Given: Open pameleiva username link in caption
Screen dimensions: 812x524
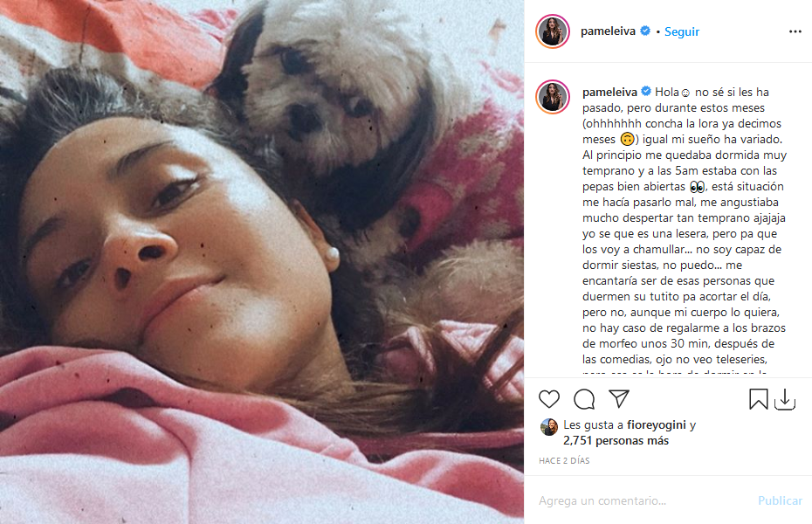Looking at the screenshot, I should tap(609, 93).
